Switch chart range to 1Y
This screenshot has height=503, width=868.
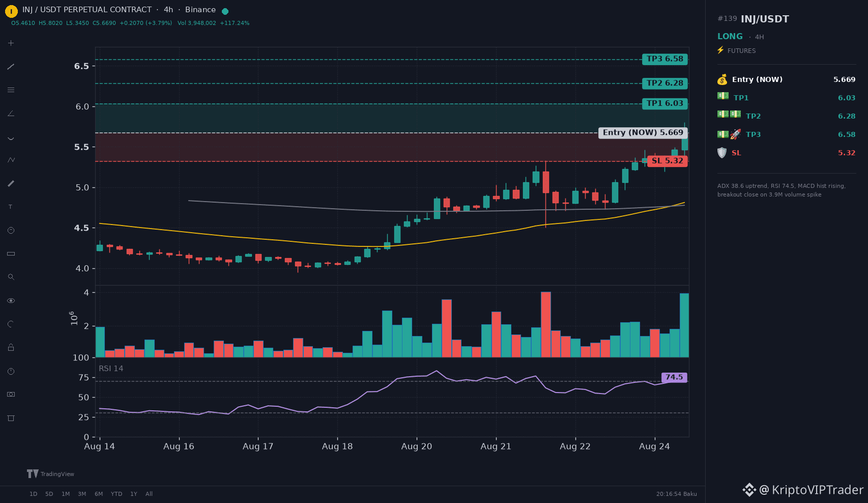click(x=134, y=494)
